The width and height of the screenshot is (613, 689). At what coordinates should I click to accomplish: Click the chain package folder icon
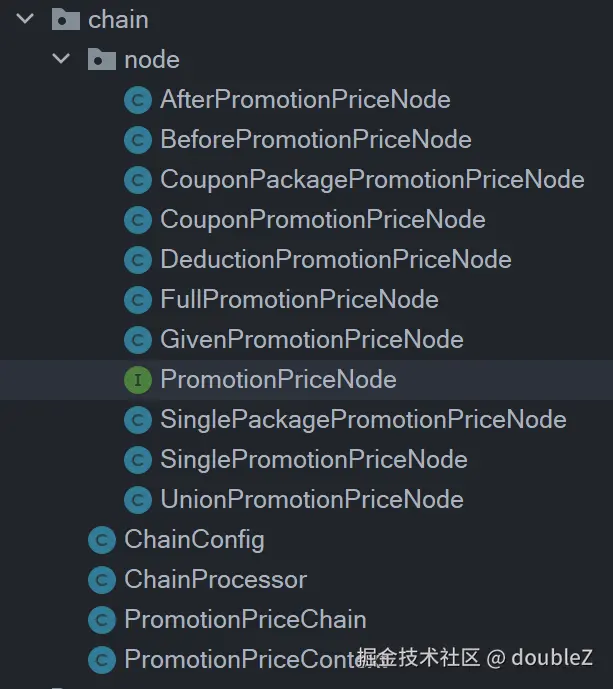tap(66, 19)
